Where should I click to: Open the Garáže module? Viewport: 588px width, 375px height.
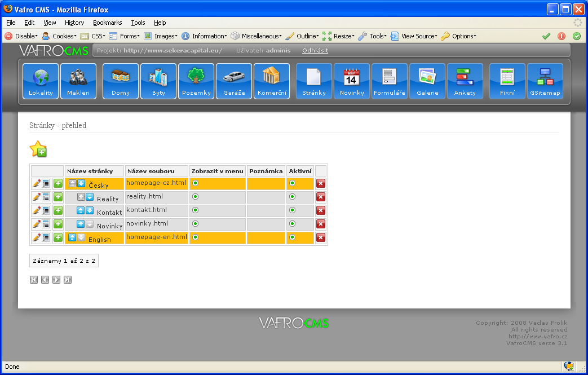234,81
